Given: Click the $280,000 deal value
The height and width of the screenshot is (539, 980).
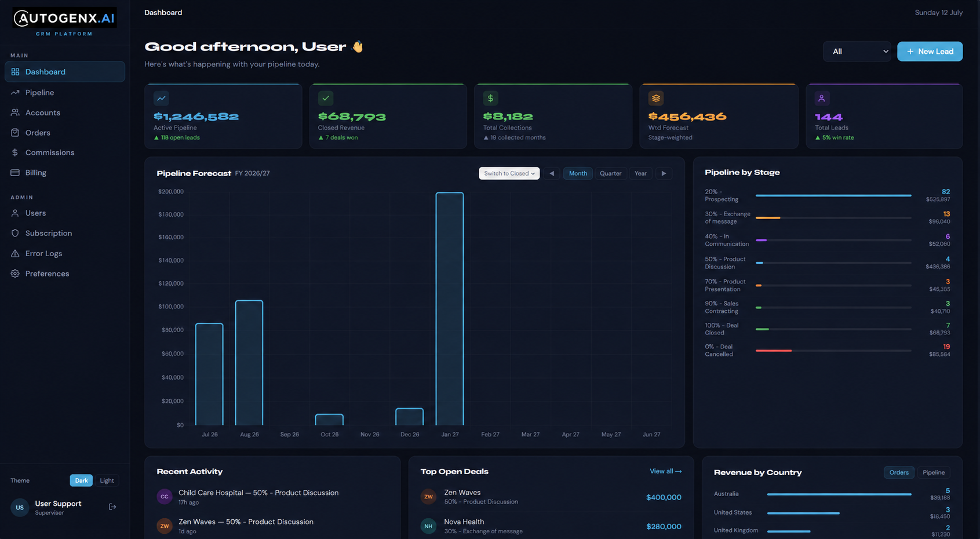Looking at the screenshot, I should tap(664, 526).
